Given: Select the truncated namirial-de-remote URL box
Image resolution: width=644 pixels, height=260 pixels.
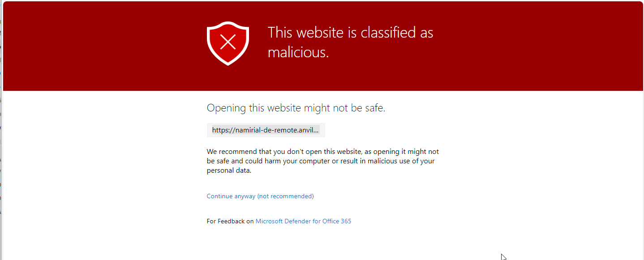Looking at the screenshot, I should [x=266, y=130].
